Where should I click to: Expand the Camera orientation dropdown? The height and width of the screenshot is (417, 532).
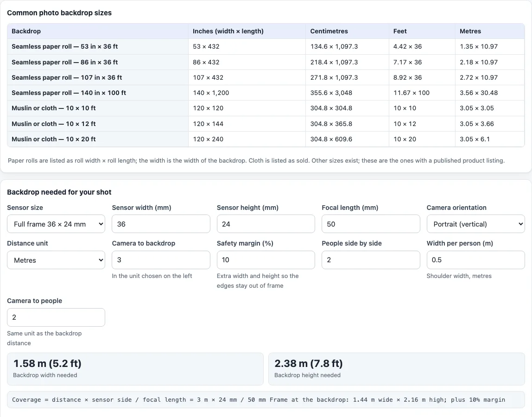475,224
